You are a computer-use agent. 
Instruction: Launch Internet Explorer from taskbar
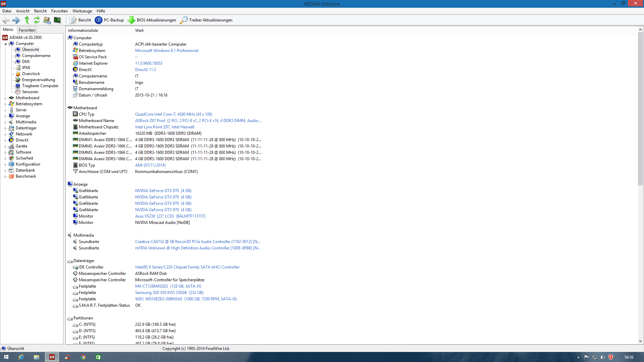coord(21,357)
